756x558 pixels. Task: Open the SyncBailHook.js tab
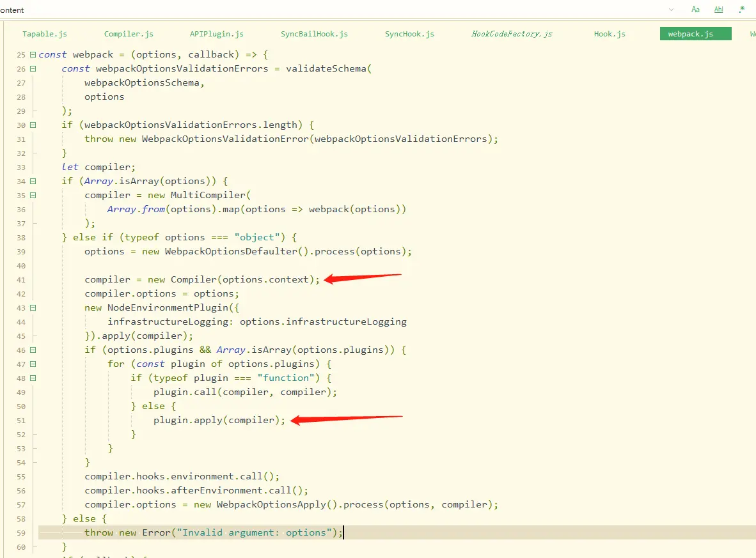[x=314, y=34]
